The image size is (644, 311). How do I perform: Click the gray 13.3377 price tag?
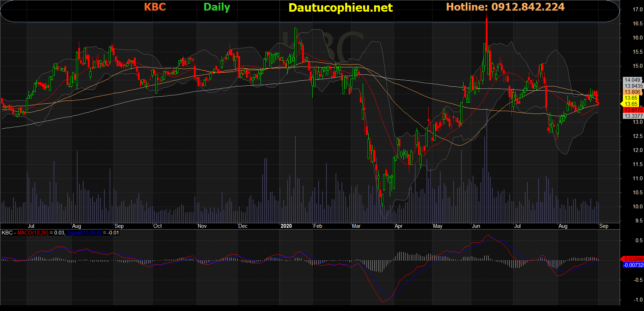click(x=633, y=116)
